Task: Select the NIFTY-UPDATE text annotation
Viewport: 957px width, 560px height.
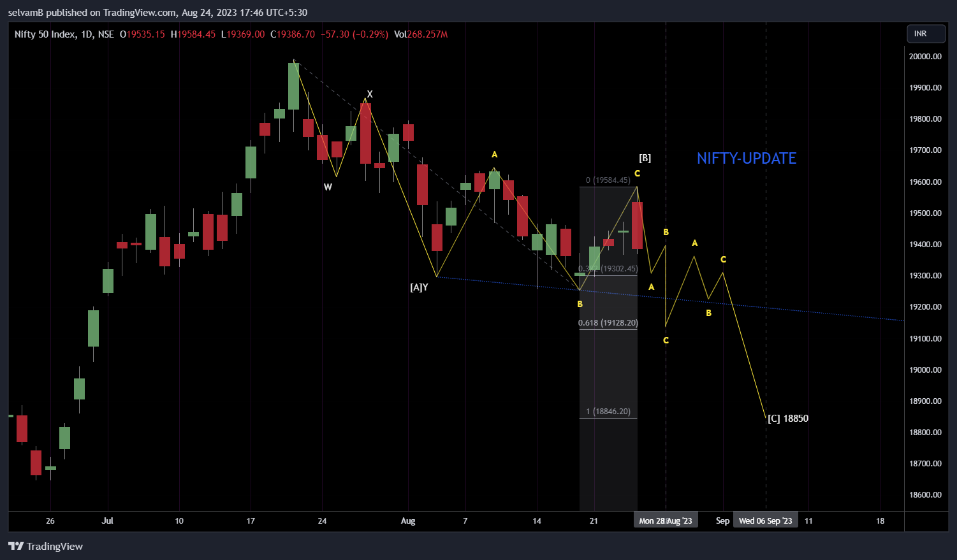Action: [x=747, y=159]
